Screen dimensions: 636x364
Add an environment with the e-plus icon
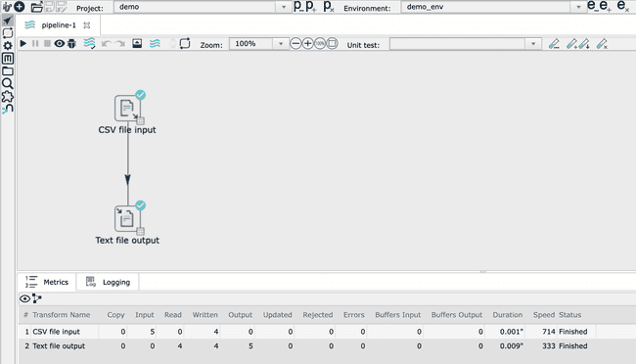coord(605,6)
